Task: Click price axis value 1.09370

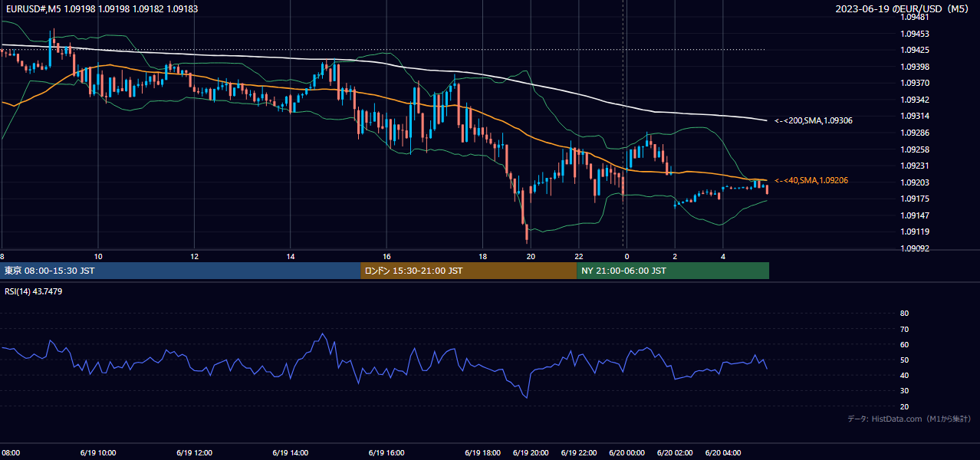Action: pos(915,83)
